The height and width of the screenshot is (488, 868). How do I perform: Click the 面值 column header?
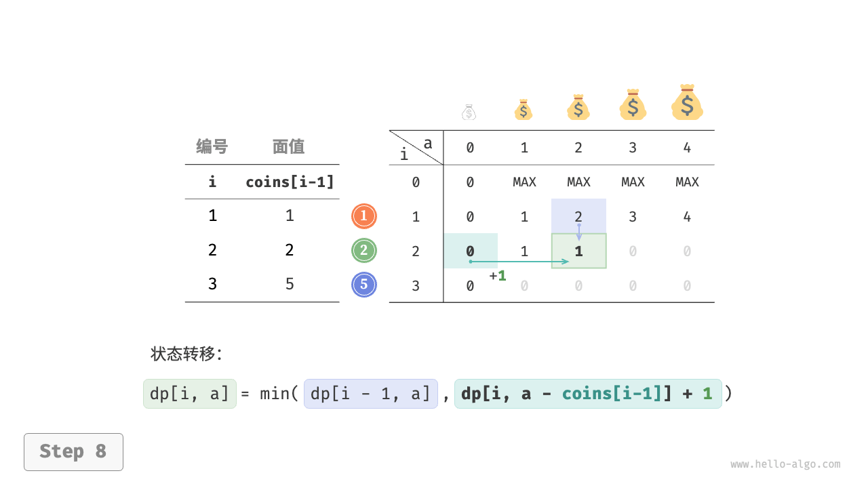pos(289,146)
